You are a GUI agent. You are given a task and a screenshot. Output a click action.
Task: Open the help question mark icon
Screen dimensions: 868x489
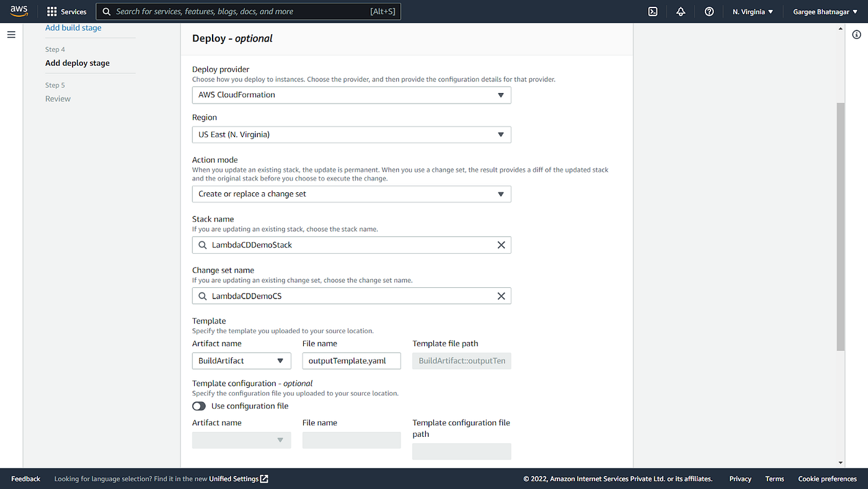[x=709, y=11]
